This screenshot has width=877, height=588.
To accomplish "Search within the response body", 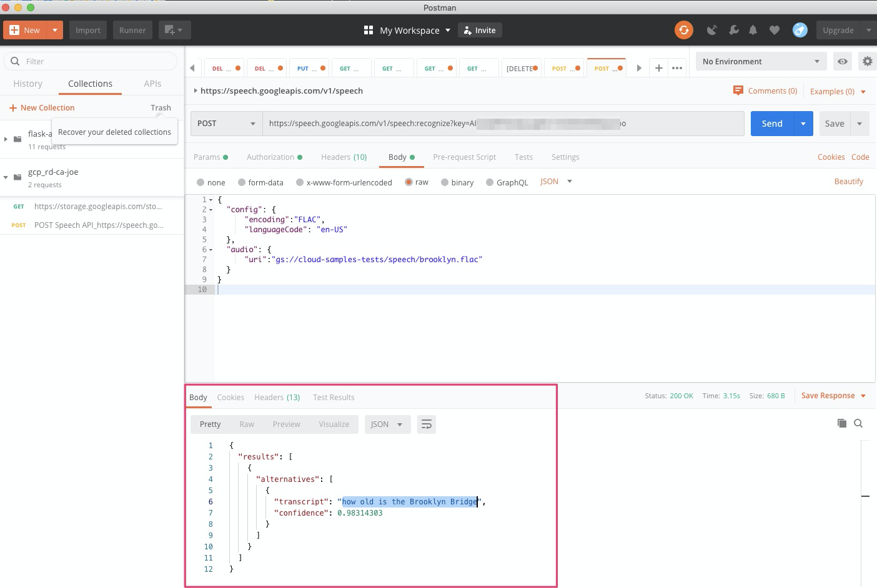I will (x=858, y=423).
